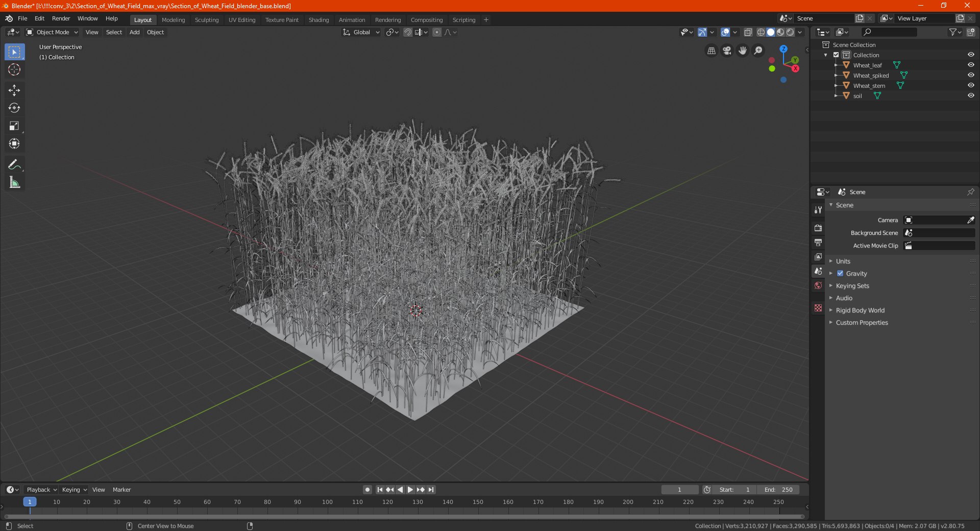Open the Render properties tab
Viewport: 980px width, 531px height.
(818, 228)
